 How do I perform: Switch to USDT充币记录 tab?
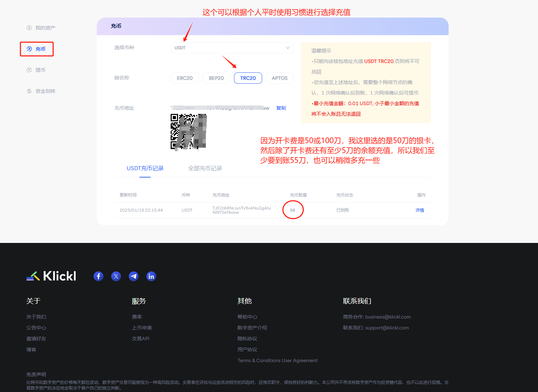[145, 168]
